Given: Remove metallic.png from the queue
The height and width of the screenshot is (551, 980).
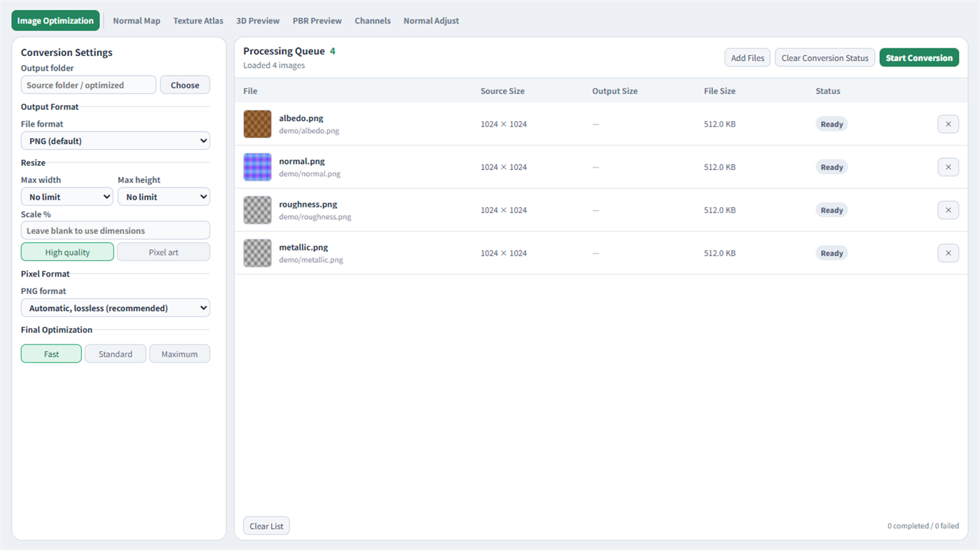Looking at the screenshot, I should tap(948, 253).
